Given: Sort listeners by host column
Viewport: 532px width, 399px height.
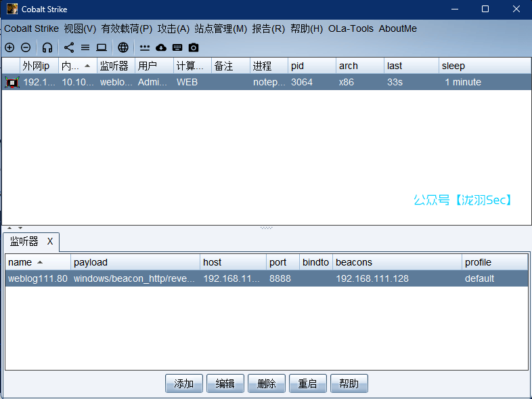Looking at the screenshot, I should coord(234,262).
